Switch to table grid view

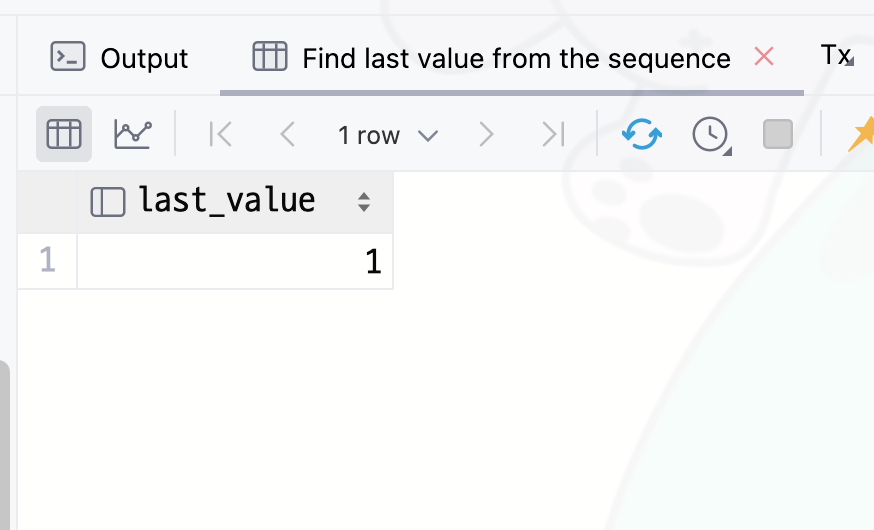point(64,134)
